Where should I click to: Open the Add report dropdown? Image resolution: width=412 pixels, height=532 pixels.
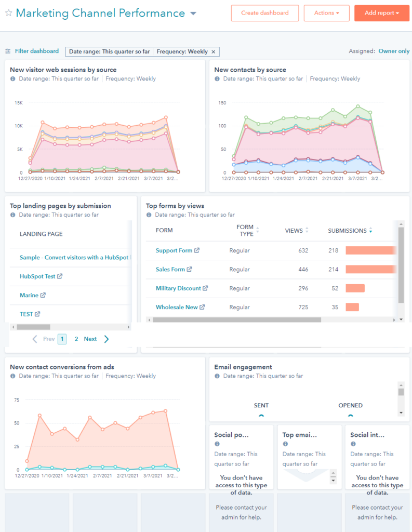(x=381, y=13)
